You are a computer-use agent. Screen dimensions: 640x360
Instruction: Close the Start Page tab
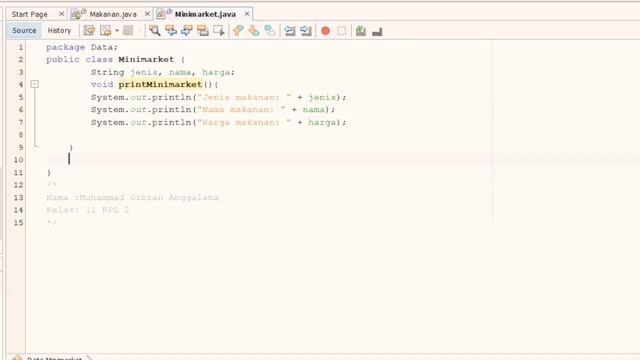[x=61, y=14]
